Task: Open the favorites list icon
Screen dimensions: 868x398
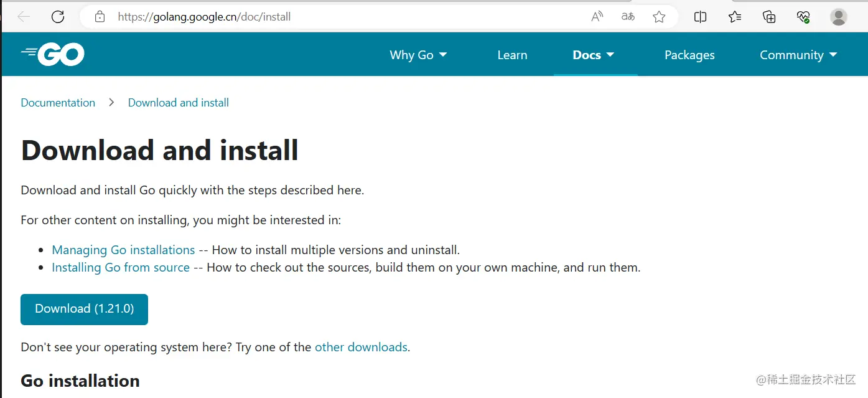Action: pos(735,17)
